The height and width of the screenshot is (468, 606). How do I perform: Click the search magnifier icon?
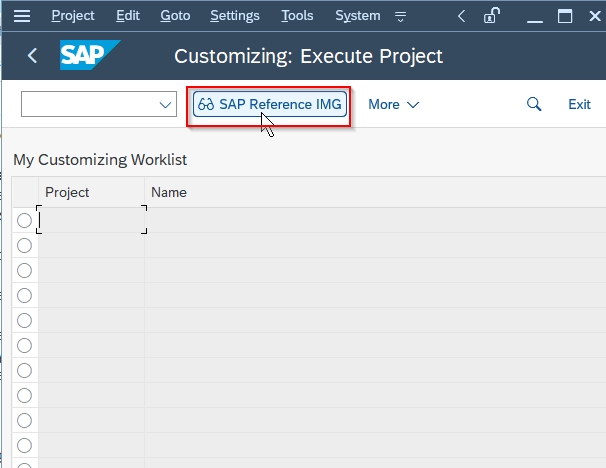(x=534, y=104)
